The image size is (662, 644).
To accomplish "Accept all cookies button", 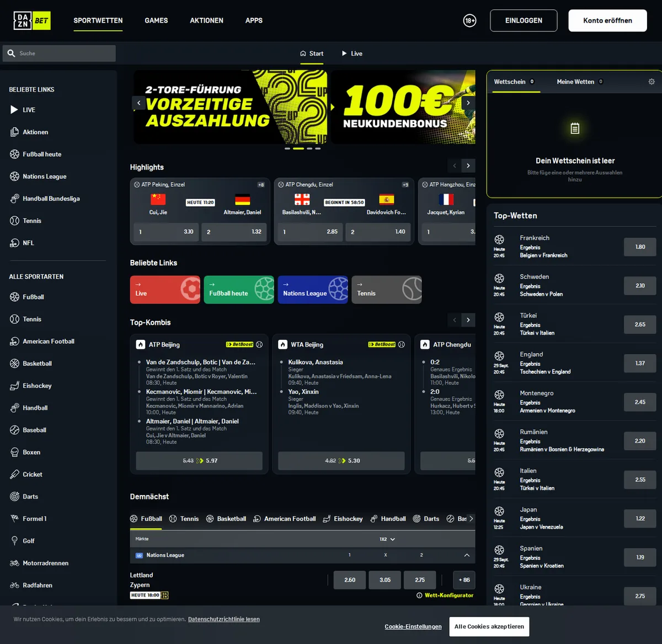I will point(489,626).
